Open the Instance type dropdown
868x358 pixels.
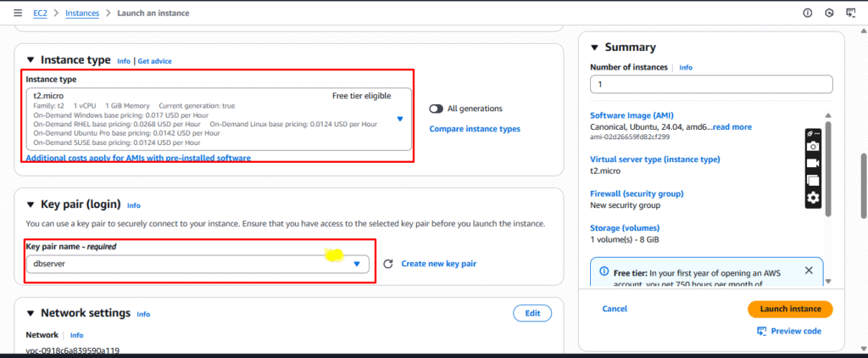220,119
